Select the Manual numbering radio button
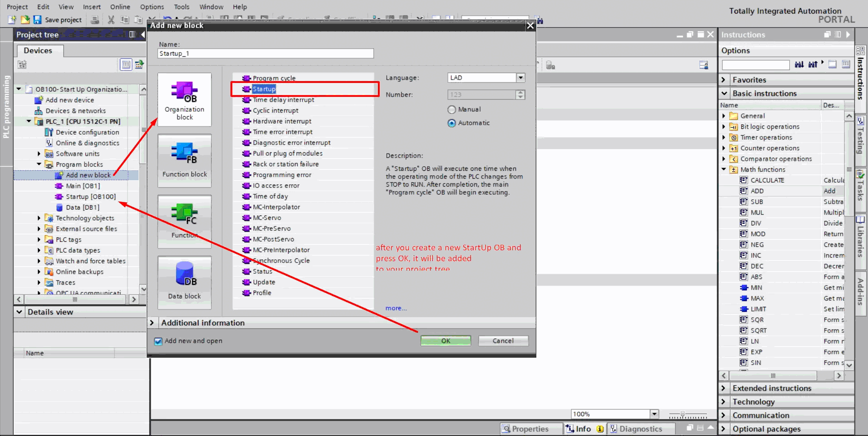Screen dimensions: 868x436 [x=451, y=109]
